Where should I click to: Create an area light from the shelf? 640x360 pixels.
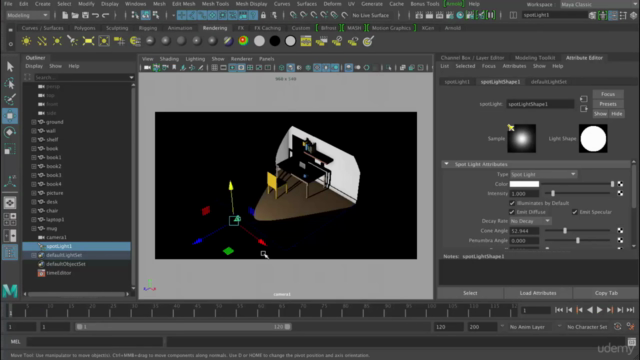point(88,41)
